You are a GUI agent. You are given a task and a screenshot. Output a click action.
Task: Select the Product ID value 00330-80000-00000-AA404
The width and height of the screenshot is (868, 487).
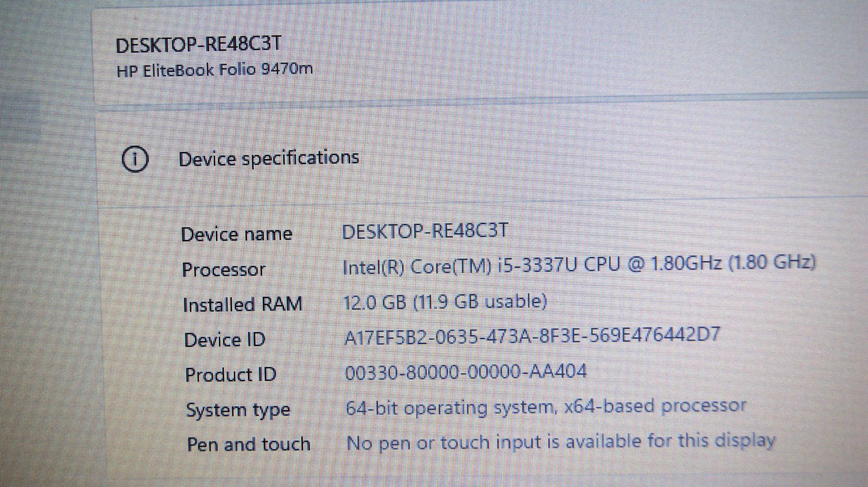coord(466,372)
